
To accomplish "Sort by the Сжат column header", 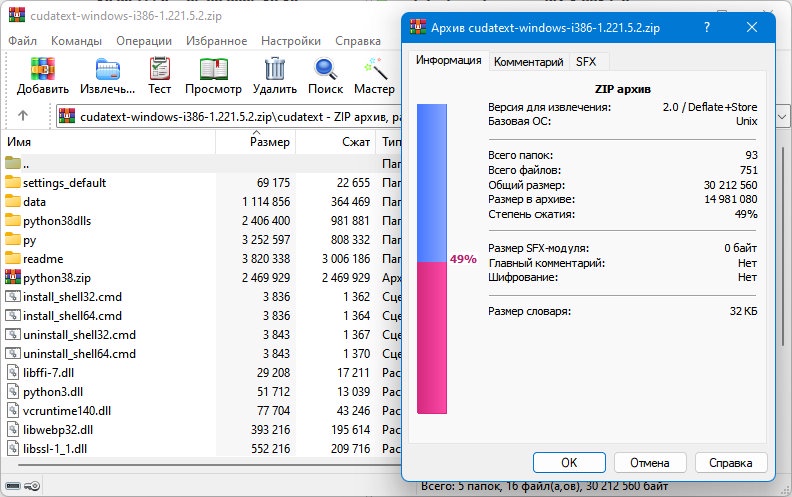I will click(x=336, y=142).
